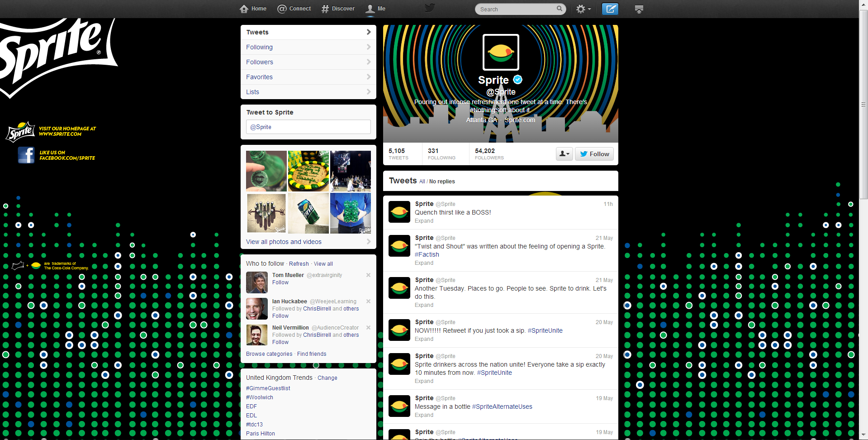This screenshot has height=440, width=868.
Task: Click the scrollbar up arrow
Action: (863, 4)
